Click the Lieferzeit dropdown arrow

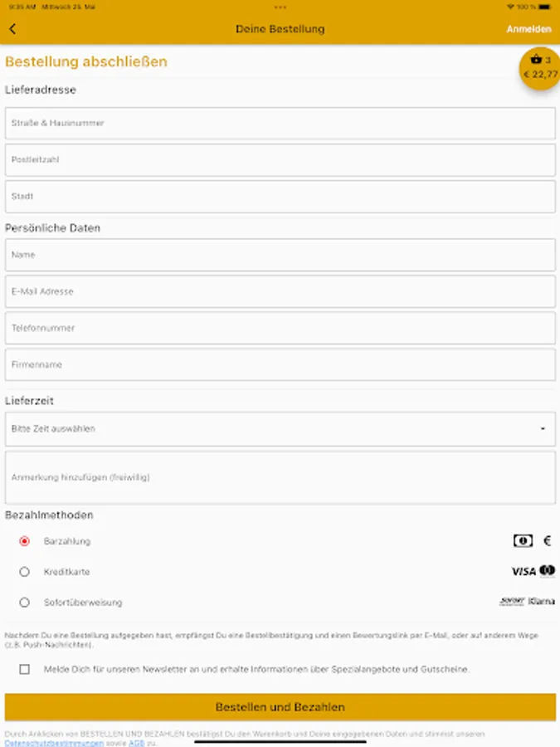(x=543, y=429)
